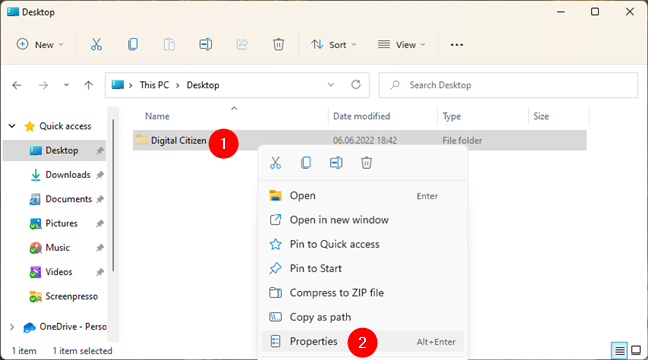
Task: Expand the OneDrive - Personal tree node
Action: coord(12,327)
